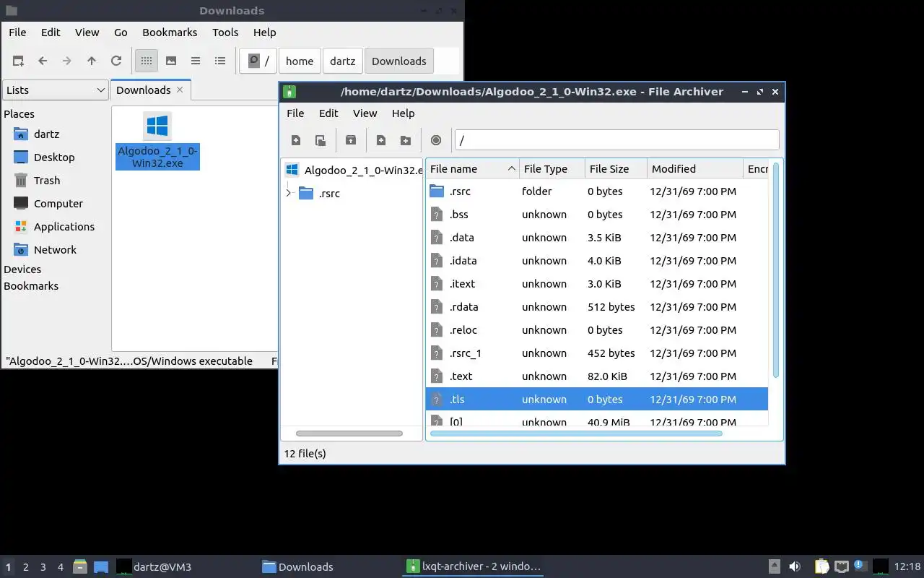Select the .rsrc_1 row in archive list
Screen dimensions: 924x578
pyautogui.click(x=597, y=353)
